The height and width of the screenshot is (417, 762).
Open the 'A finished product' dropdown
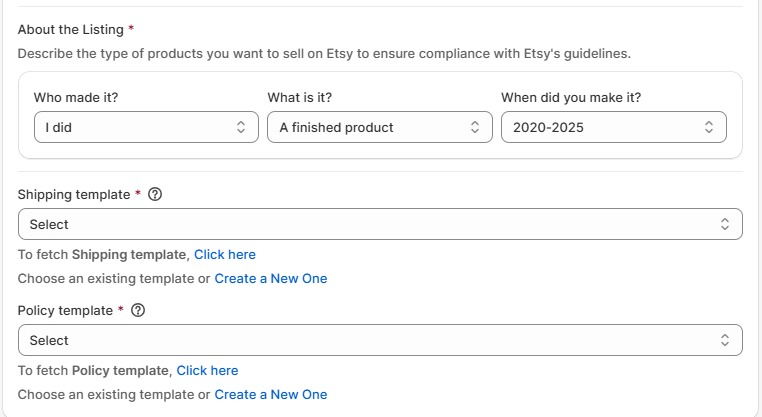click(x=380, y=127)
